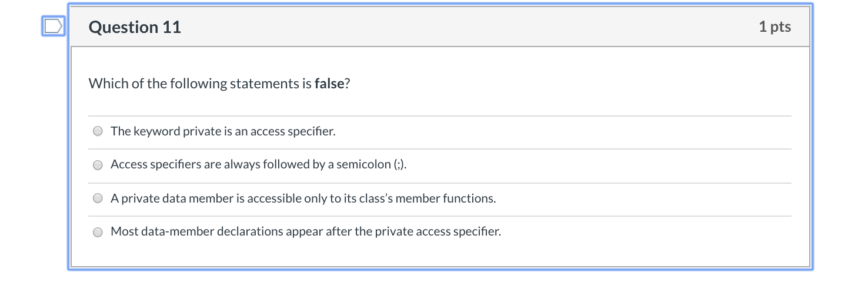
Task: Click the word 'Which' at the prompt start
Action: click(108, 84)
